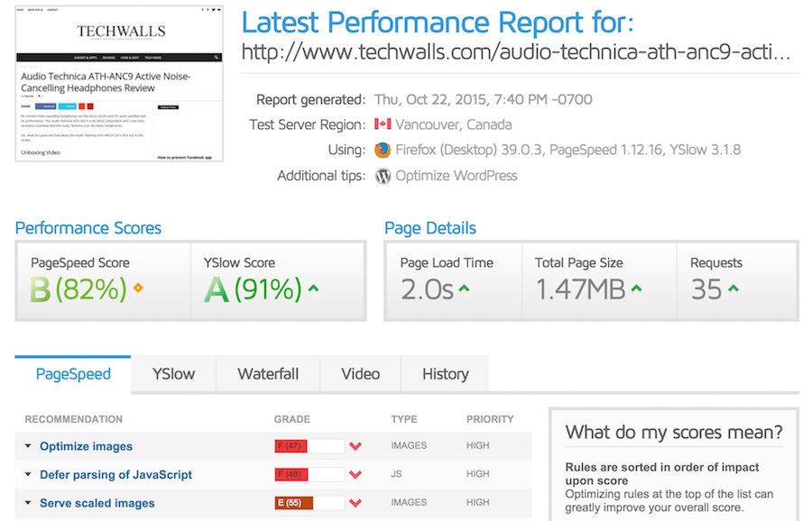Click green arrow next to Page Load Time

coord(464,289)
